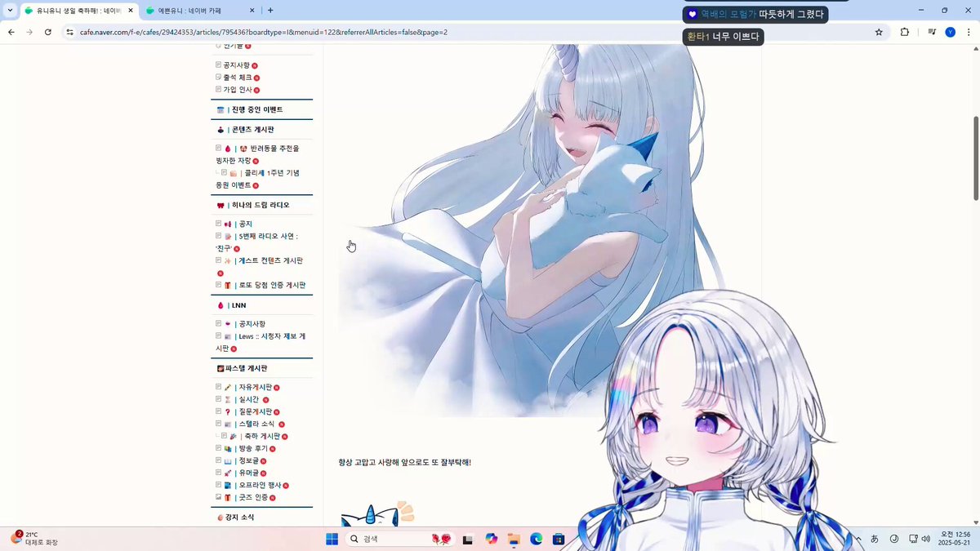The height and width of the screenshot is (551, 980).
Task: Open the 질문게시판 board
Action: tap(254, 411)
